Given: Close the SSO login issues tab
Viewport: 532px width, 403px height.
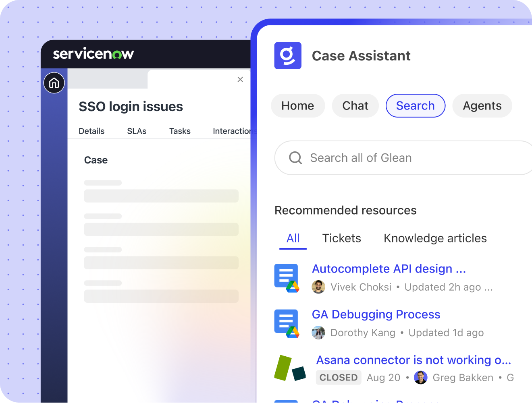Looking at the screenshot, I should coord(240,79).
